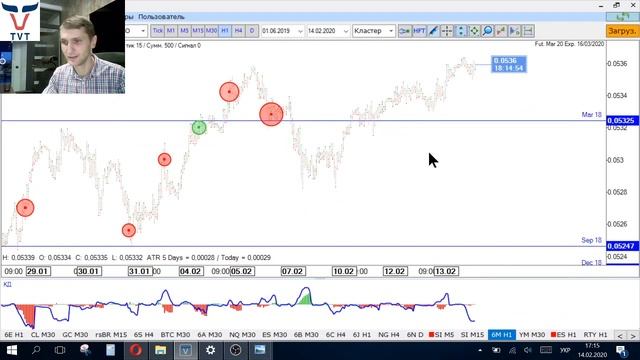Screen dimensions: 640x360
Task: Switch to the rsBR M15 tab
Action: click(111, 335)
